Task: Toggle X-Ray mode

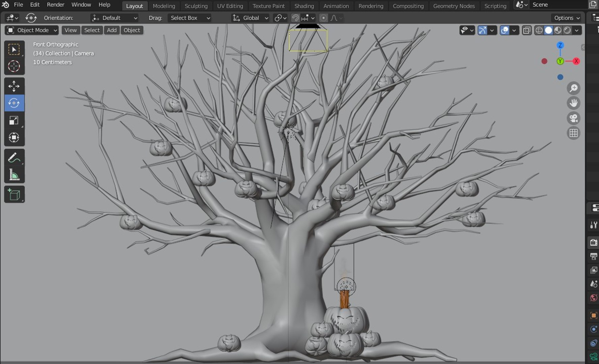Action: click(526, 30)
